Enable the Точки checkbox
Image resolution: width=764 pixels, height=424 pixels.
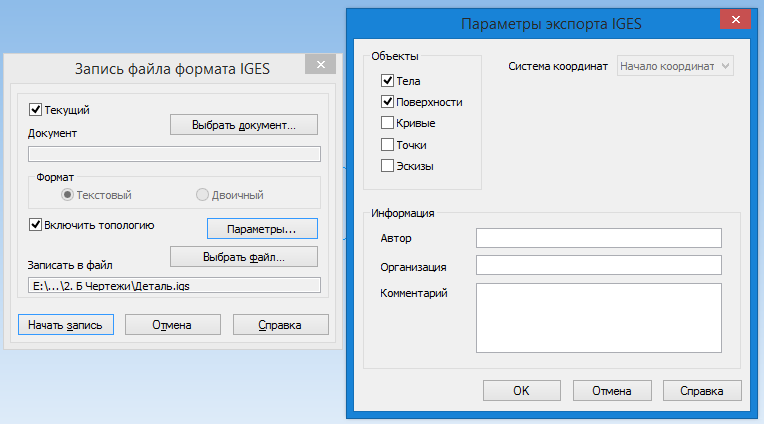click(x=387, y=144)
